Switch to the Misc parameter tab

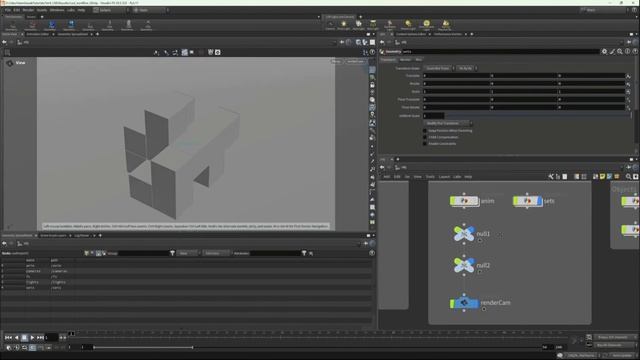pos(418,60)
